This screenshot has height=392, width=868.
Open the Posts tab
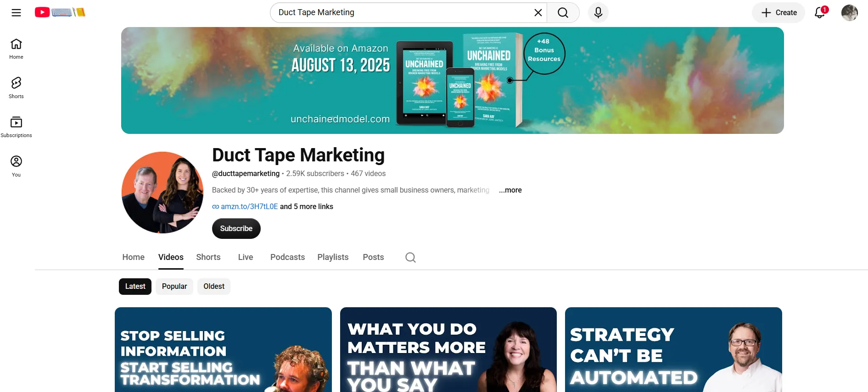[x=373, y=257]
